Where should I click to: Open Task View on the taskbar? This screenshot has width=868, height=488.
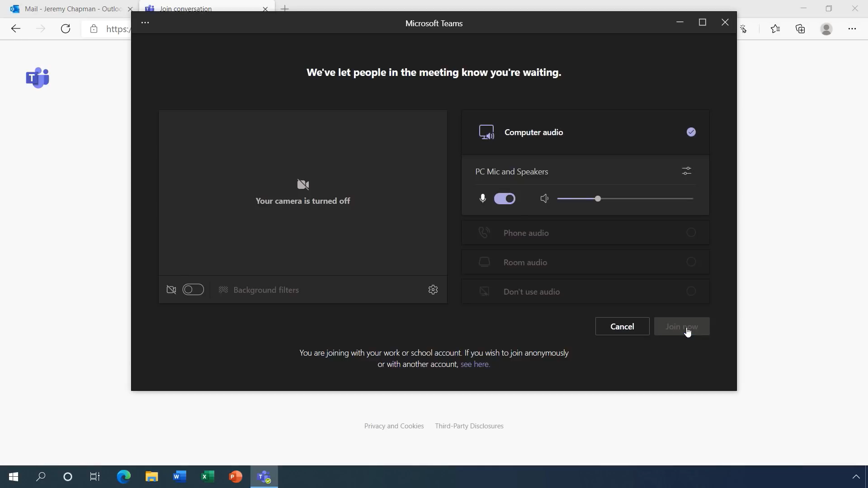tap(95, 477)
